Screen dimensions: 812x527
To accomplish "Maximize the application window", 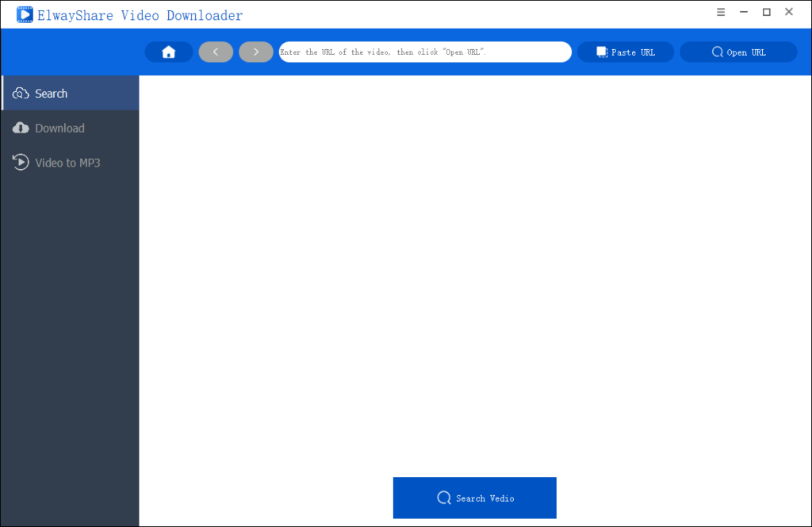I will click(766, 13).
